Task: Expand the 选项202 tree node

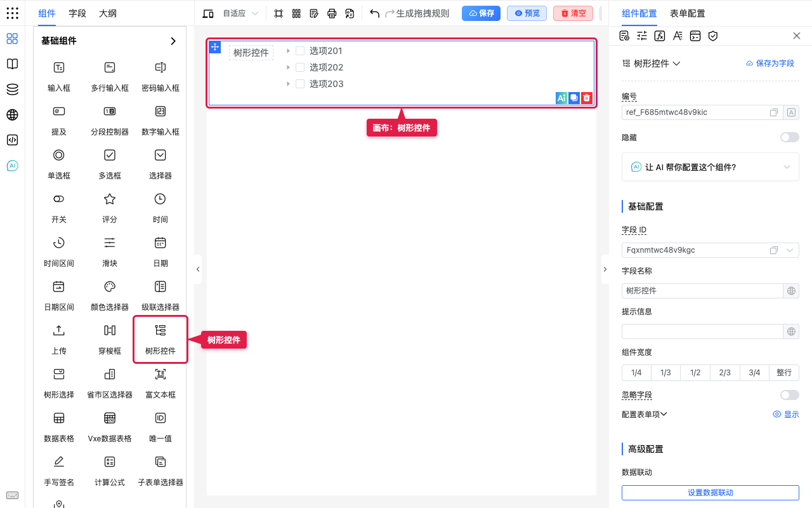Action: coord(288,67)
